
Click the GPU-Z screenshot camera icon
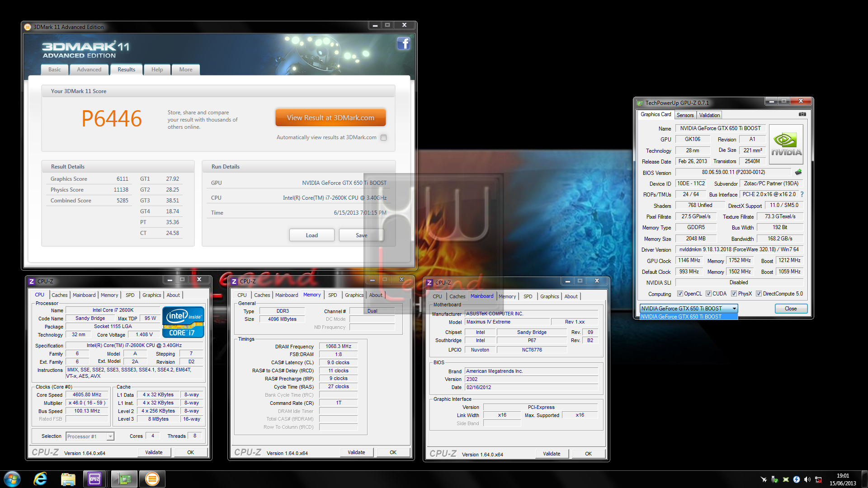[802, 114]
